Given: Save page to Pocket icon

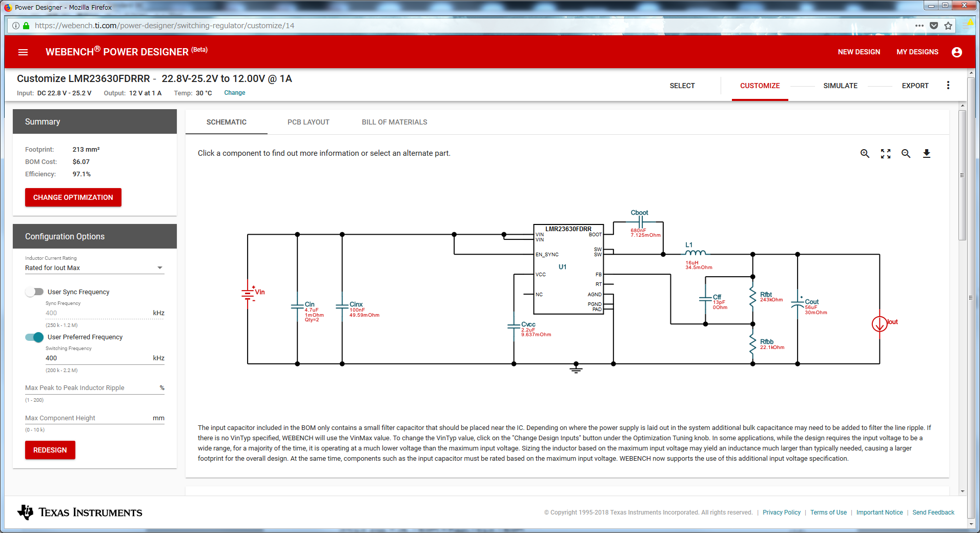Looking at the screenshot, I should (934, 26).
